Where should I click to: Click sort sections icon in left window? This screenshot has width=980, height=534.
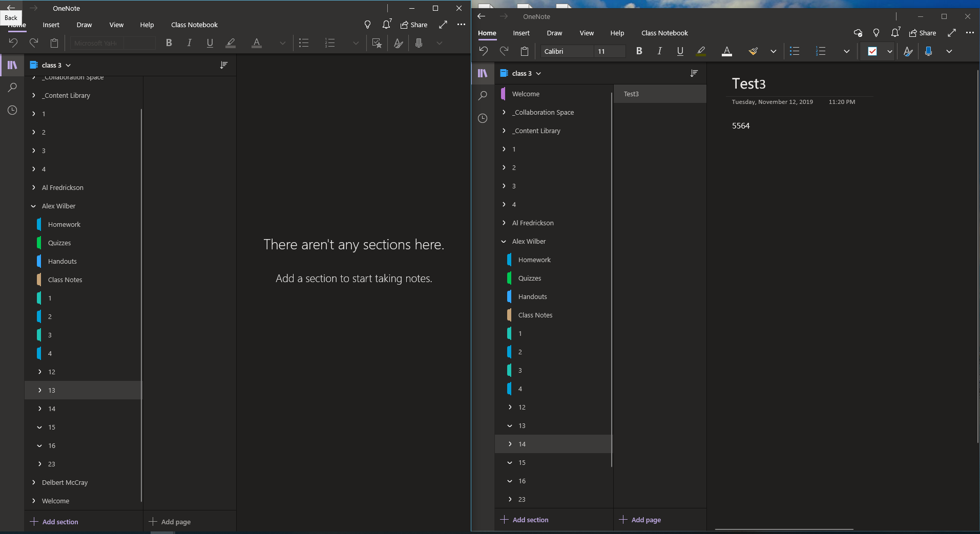224,65
